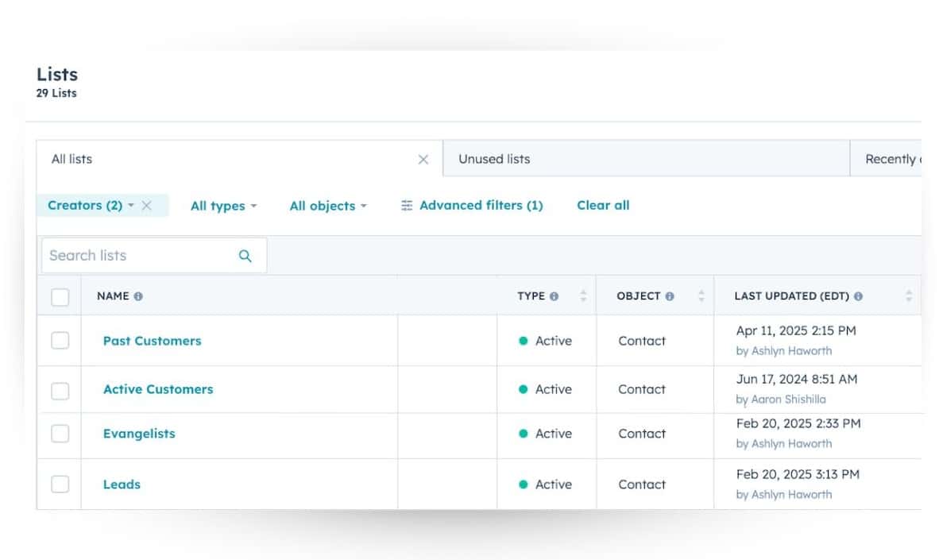Viewport: 939px width, 560px height.
Task: Open the NAME column info icon
Action: point(138,296)
